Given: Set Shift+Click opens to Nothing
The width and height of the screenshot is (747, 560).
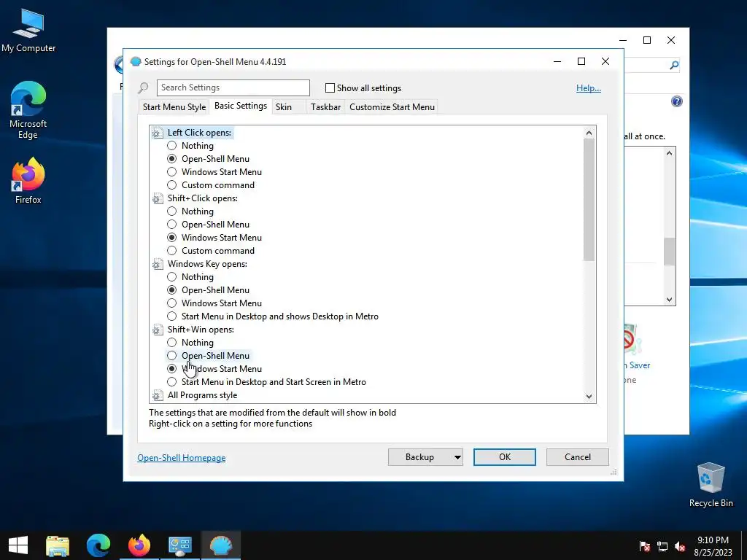Looking at the screenshot, I should click(x=172, y=211).
